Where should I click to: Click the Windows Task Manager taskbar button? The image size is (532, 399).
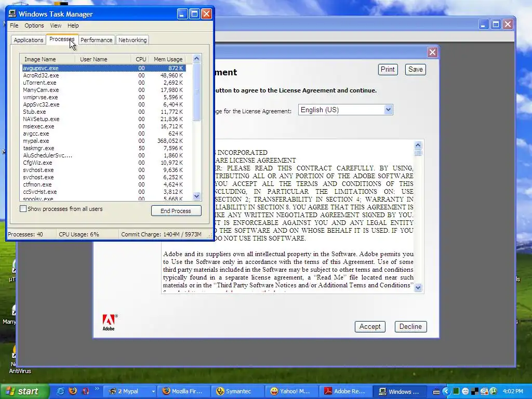[400, 391]
